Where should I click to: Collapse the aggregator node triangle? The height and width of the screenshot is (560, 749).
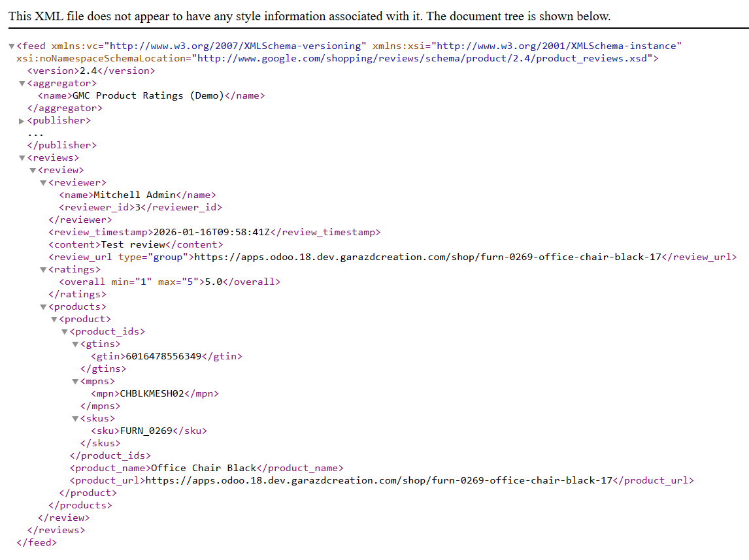pyautogui.click(x=22, y=84)
